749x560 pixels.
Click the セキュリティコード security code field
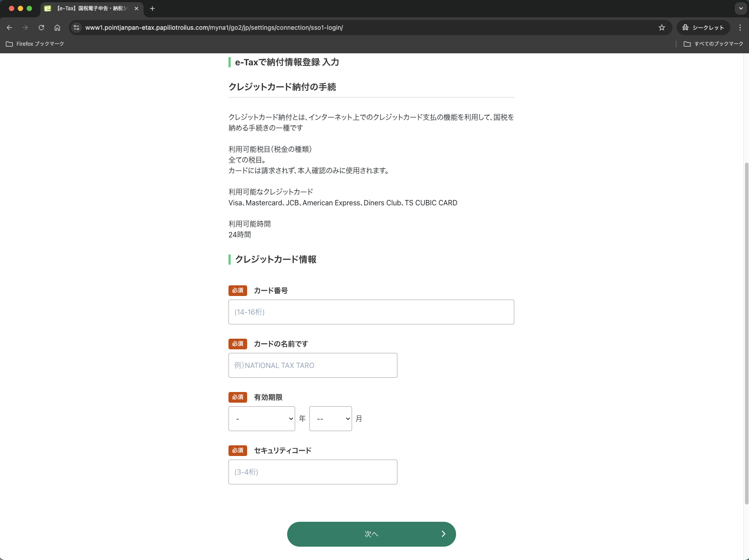[x=312, y=472]
